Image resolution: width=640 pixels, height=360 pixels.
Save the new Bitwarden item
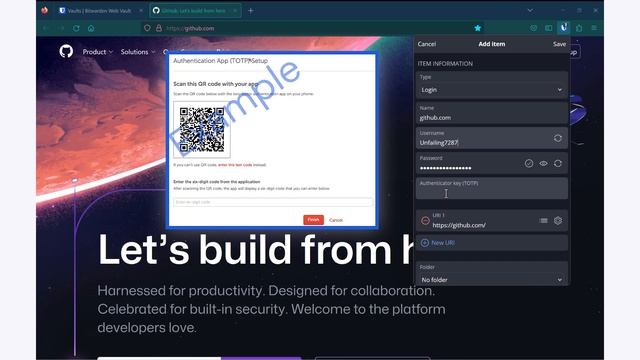[559, 44]
